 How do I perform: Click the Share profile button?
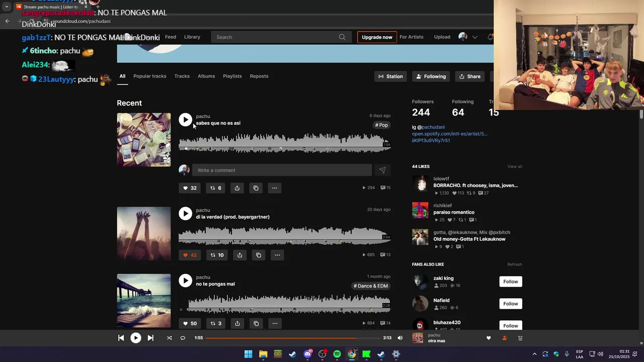(x=469, y=76)
